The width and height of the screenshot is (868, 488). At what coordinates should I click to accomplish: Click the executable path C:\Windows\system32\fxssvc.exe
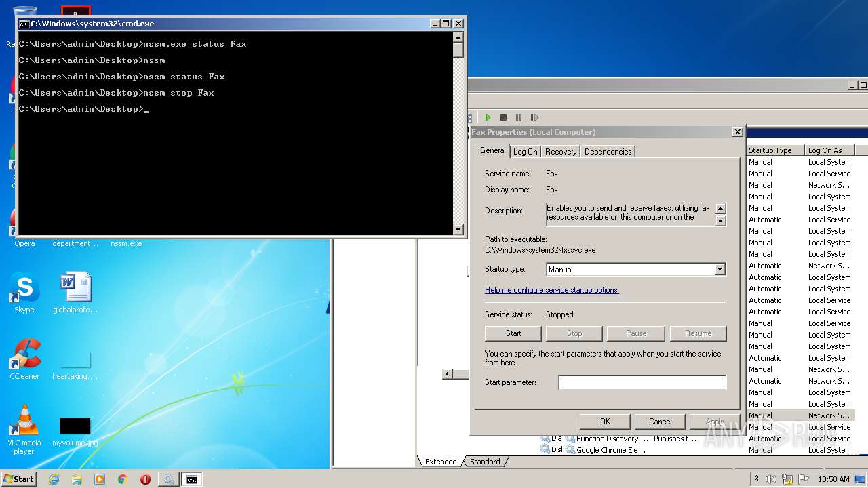coord(540,250)
